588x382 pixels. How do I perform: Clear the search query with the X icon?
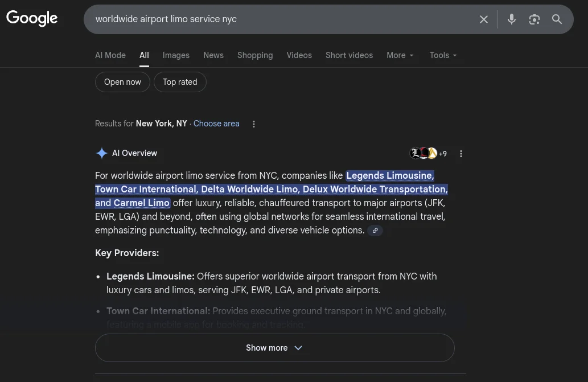[x=483, y=19]
